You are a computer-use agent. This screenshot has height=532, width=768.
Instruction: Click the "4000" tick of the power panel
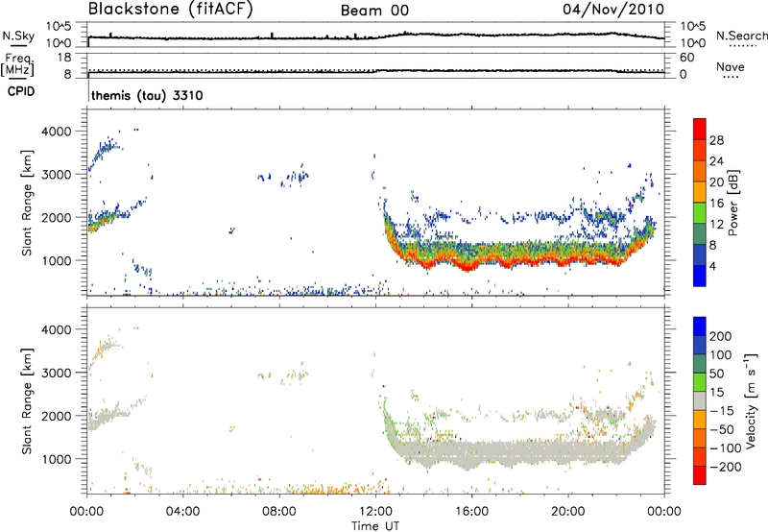57,132
